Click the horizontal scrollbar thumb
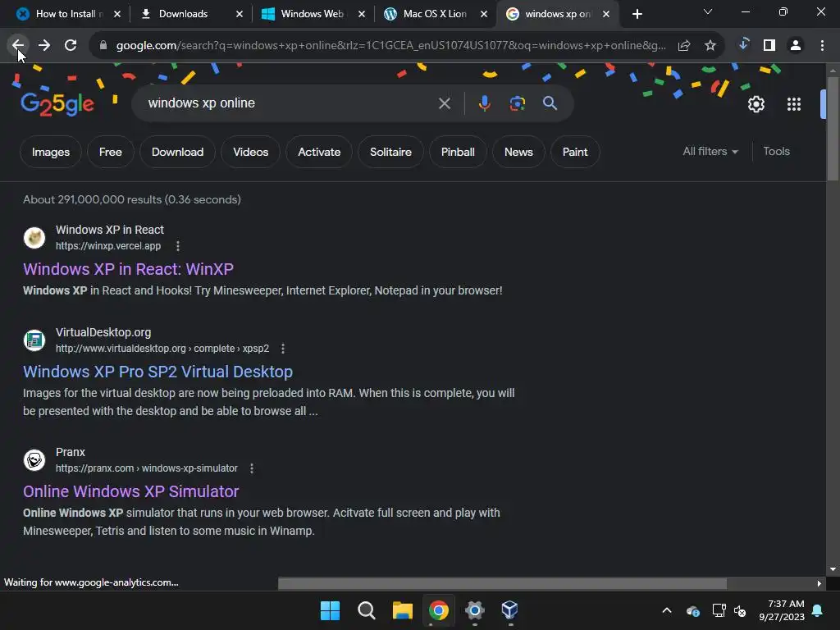This screenshot has width=840, height=630. pos(502,583)
